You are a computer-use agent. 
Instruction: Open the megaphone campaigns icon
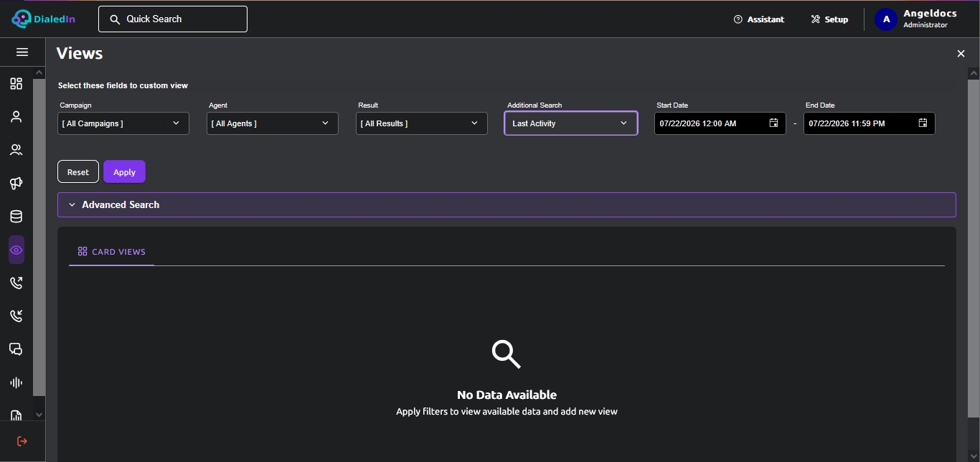tap(16, 184)
